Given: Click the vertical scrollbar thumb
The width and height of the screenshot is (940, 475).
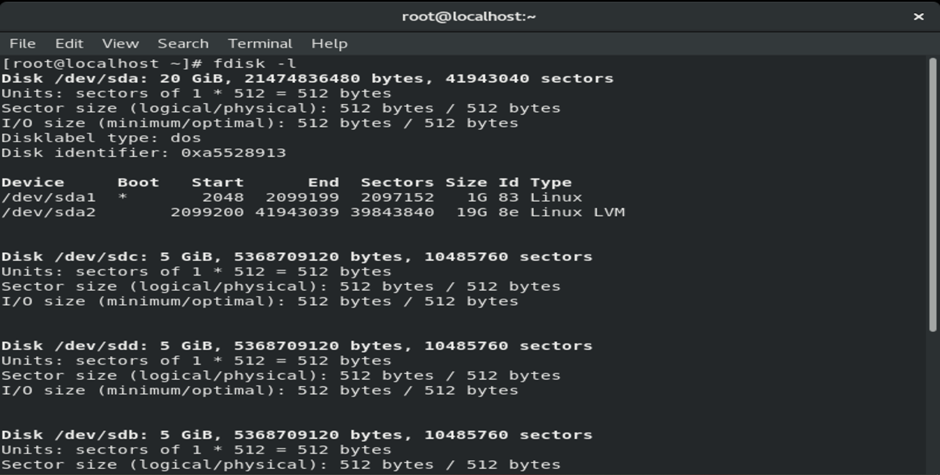Looking at the screenshot, I should [932, 194].
